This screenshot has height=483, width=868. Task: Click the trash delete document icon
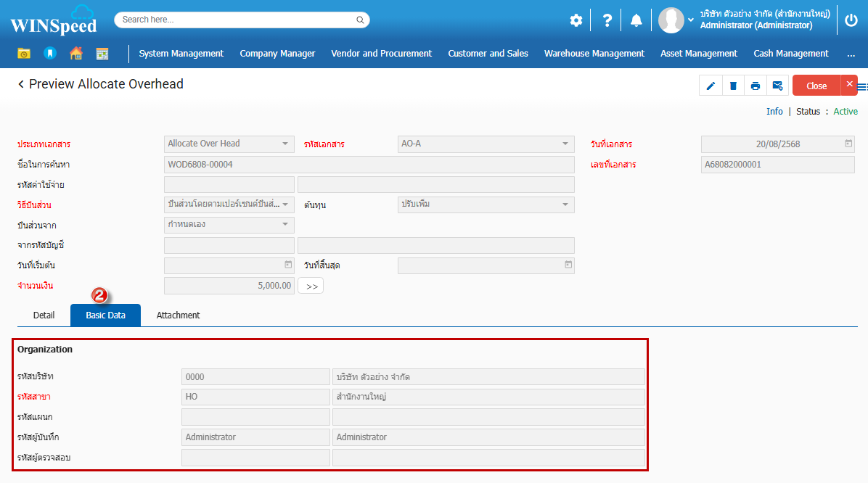pyautogui.click(x=733, y=86)
